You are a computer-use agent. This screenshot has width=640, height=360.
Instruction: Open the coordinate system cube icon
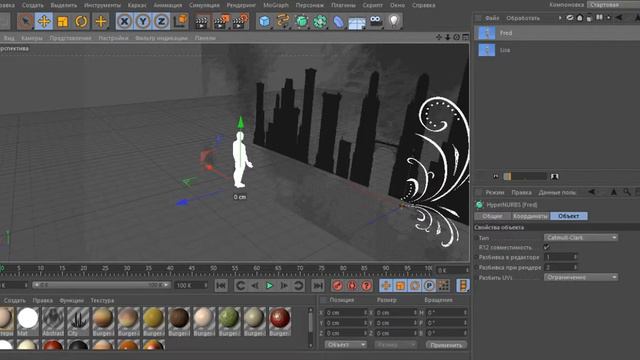coord(180,21)
